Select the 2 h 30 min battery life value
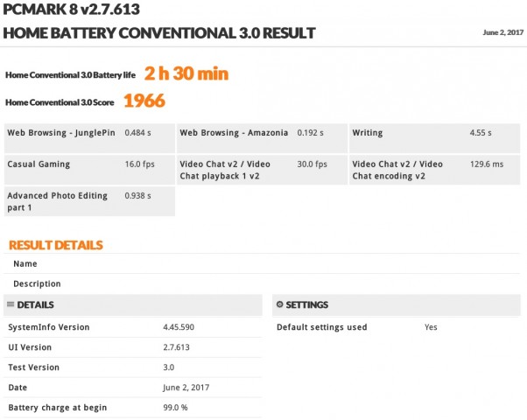Image resolution: width=527 pixels, height=420 pixels. tap(186, 74)
